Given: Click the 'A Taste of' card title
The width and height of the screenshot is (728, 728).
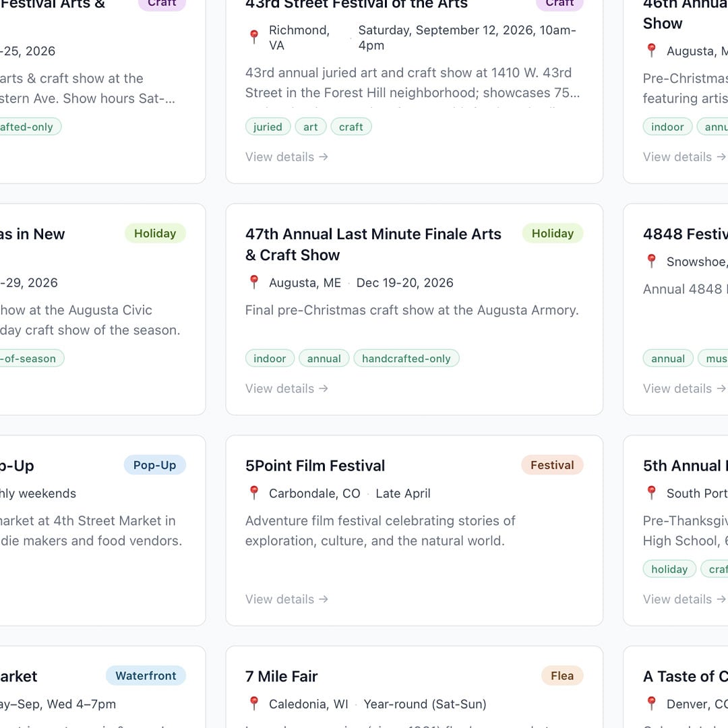Looking at the screenshot, I should (686, 677).
